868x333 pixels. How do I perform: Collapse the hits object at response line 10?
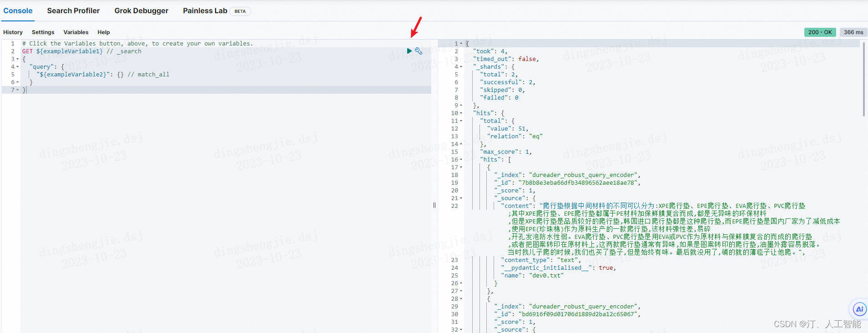461,113
